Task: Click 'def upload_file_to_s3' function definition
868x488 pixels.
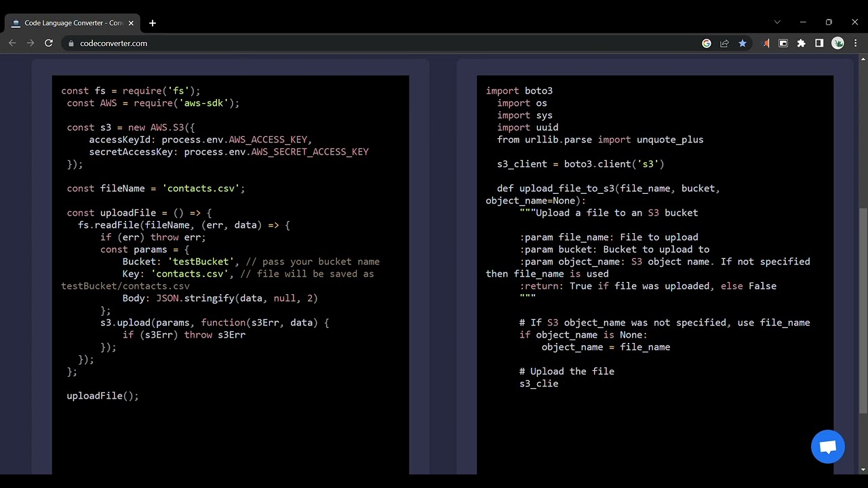Action: [604, 195]
